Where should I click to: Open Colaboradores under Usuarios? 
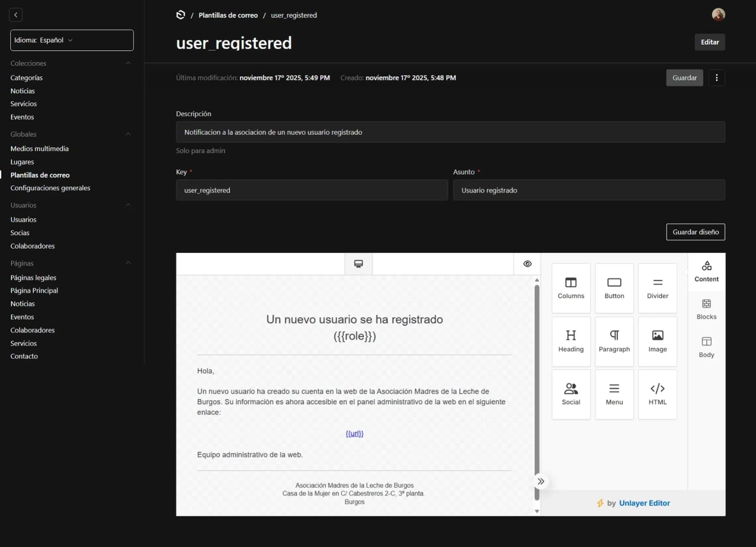[x=33, y=246]
